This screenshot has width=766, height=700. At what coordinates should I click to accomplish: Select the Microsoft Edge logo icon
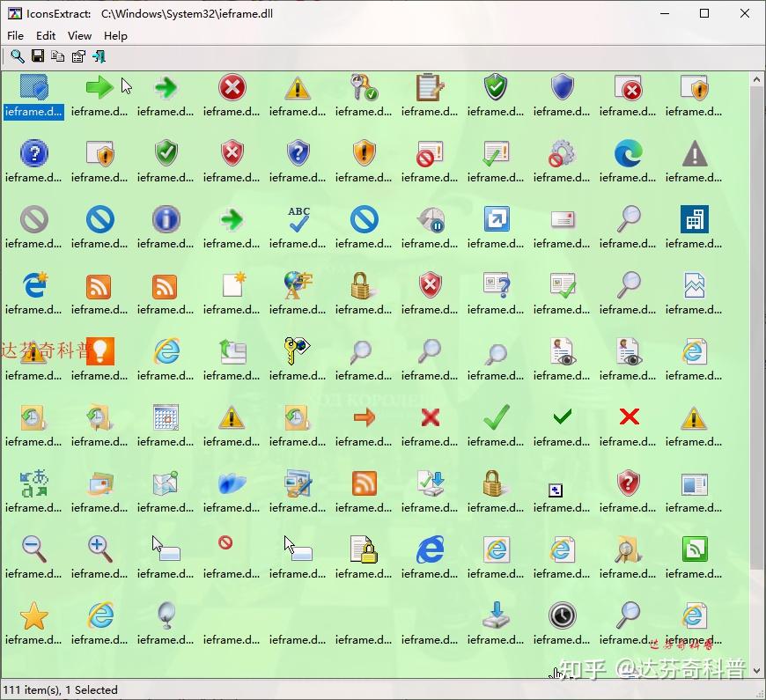(628, 153)
